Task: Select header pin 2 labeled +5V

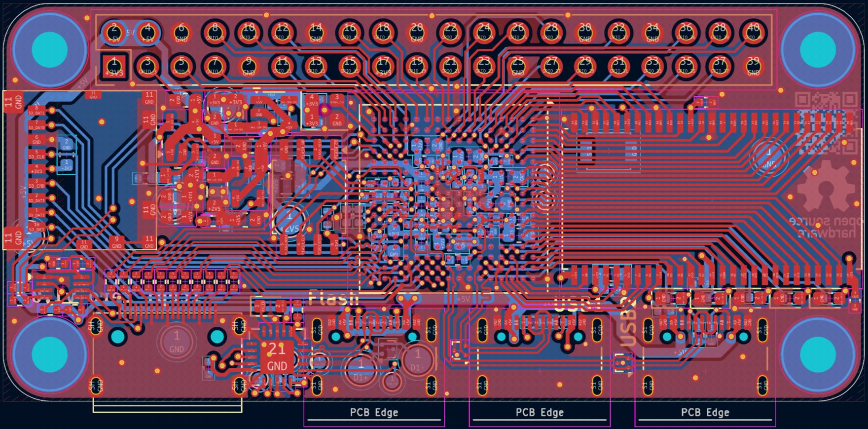Action: [114, 32]
